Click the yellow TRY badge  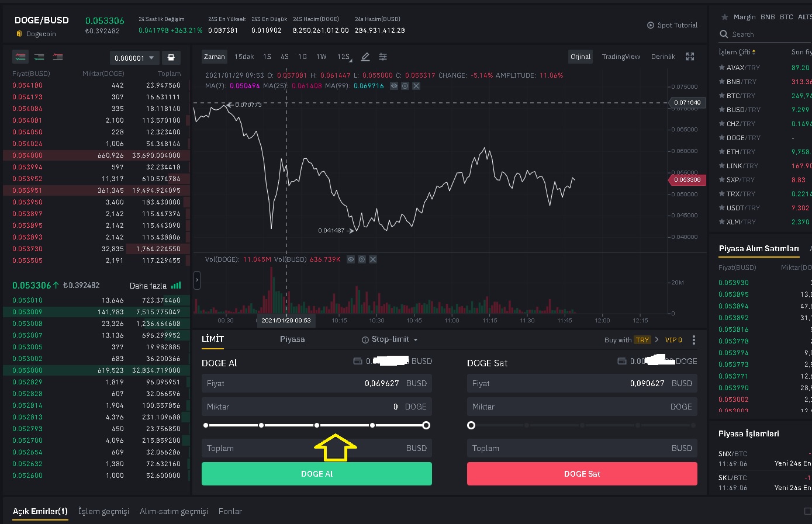(x=642, y=340)
